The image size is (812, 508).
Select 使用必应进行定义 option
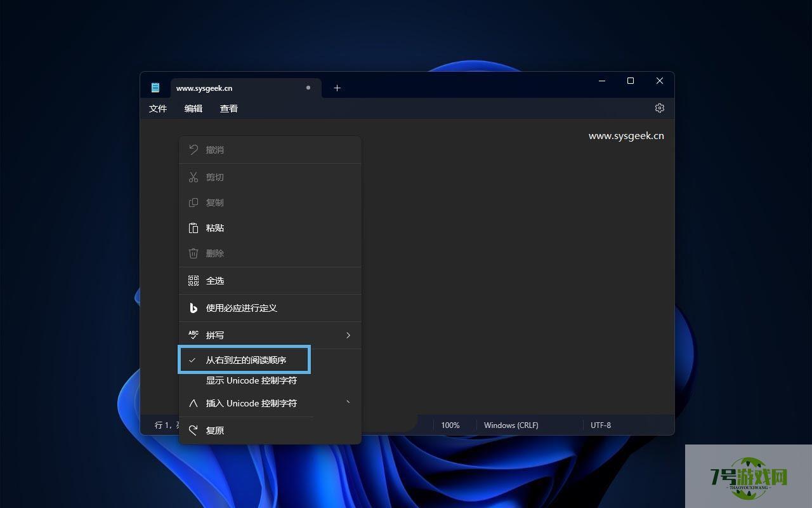[x=270, y=308]
